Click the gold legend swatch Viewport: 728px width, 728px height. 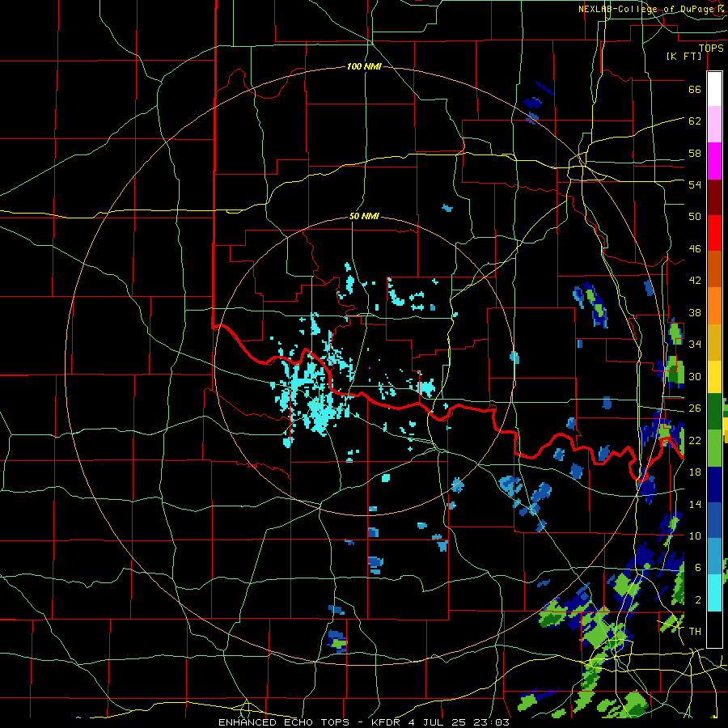coord(714,342)
